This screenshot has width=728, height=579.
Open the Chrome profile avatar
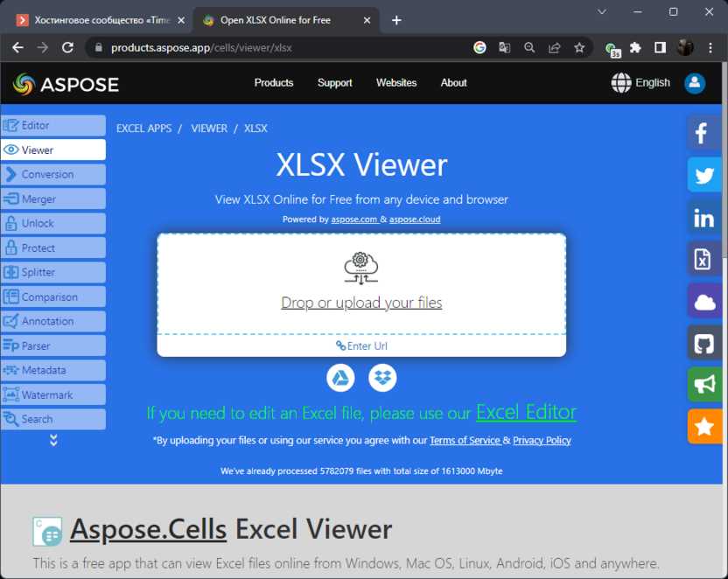coord(685,47)
